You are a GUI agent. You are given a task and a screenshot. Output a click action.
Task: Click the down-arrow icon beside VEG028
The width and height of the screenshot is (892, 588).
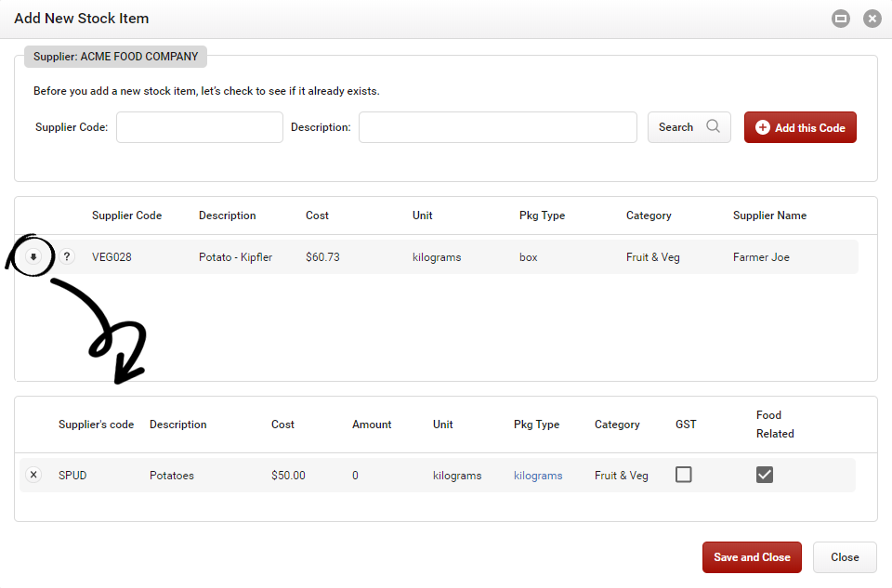click(x=34, y=257)
